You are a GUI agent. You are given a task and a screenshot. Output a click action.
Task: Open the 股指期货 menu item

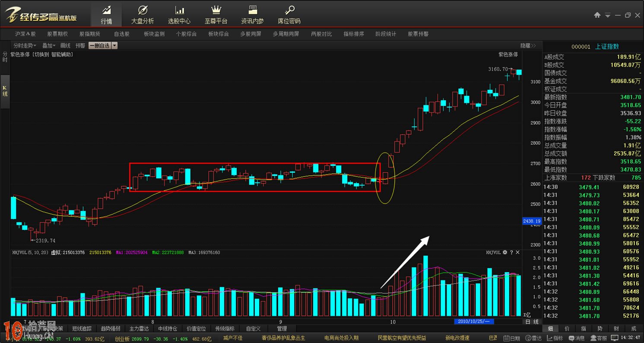[90, 34]
